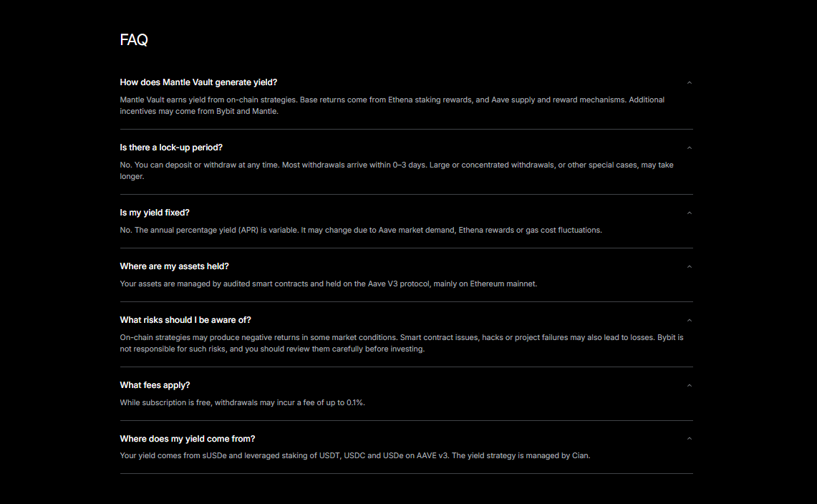Collapse 'What fees apply?' via its chevron icon
The width and height of the screenshot is (817, 504).
point(689,386)
